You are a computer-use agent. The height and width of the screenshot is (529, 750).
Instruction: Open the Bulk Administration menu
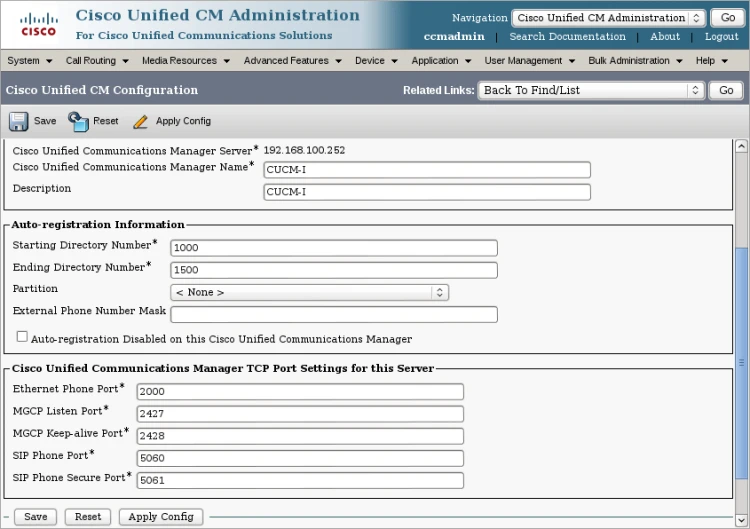(635, 61)
